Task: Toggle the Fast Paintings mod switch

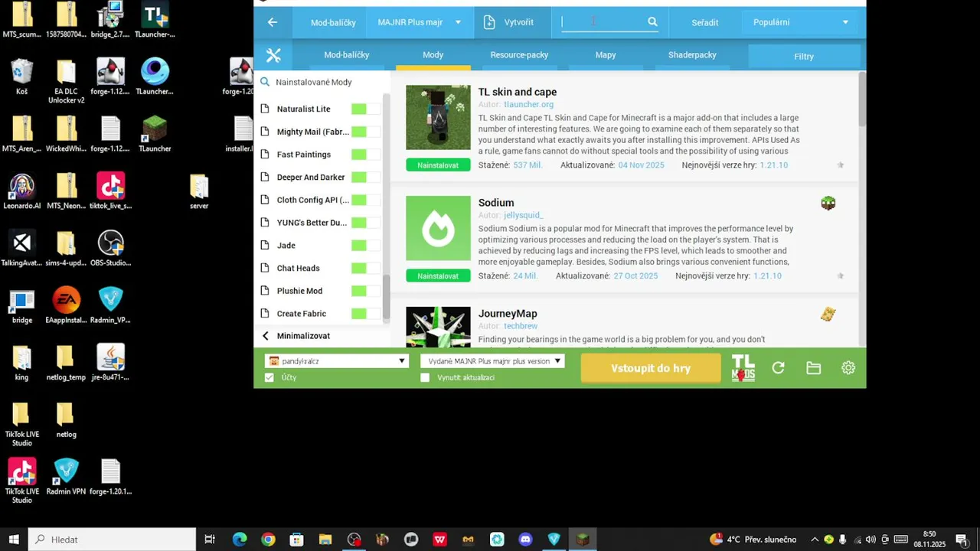Action: pos(365,155)
